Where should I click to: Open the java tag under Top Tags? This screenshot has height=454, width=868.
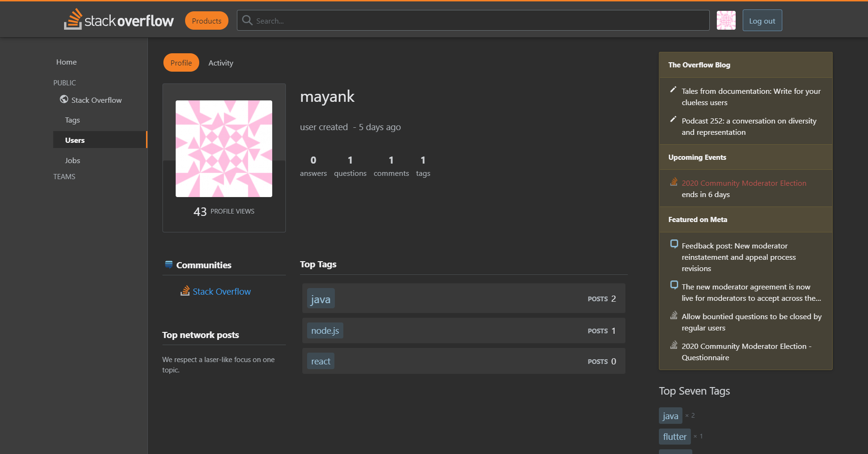320,298
